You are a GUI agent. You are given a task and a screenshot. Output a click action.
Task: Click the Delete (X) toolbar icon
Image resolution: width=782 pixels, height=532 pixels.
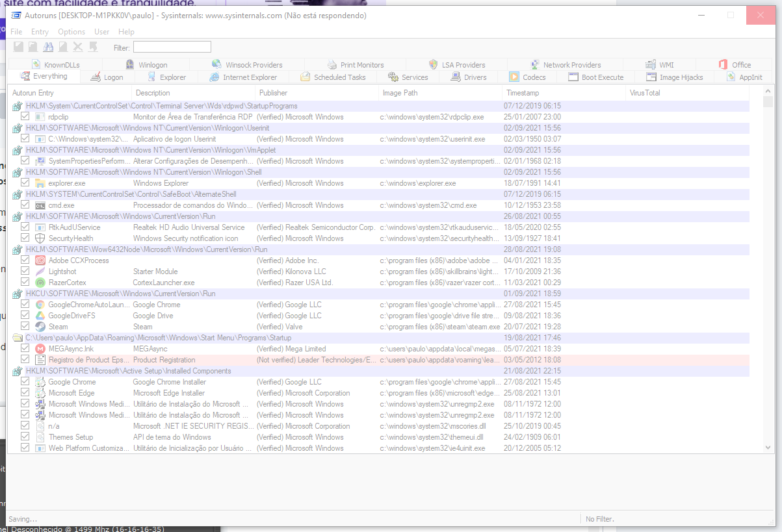point(78,47)
